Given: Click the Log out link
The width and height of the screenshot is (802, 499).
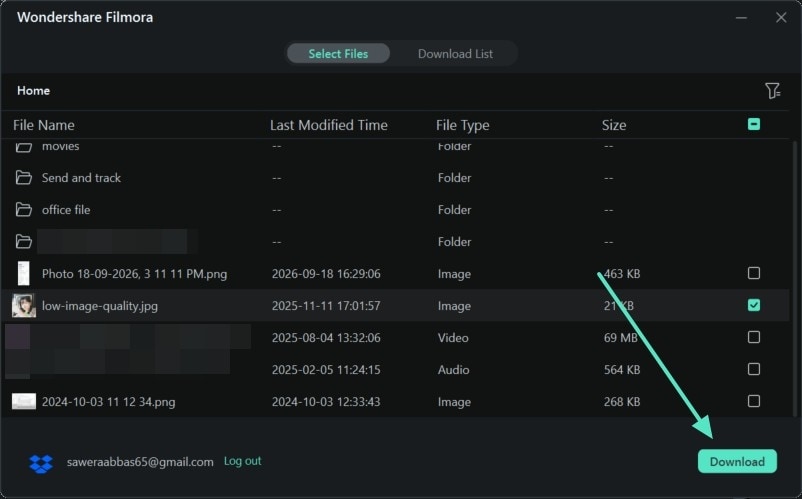Looking at the screenshot, I should click(242, 461).
